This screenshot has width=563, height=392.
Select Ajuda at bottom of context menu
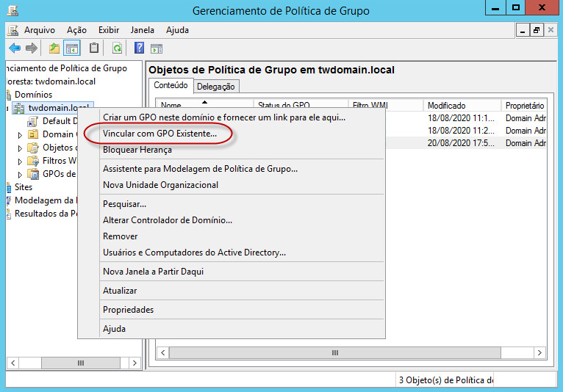(114, 329)
